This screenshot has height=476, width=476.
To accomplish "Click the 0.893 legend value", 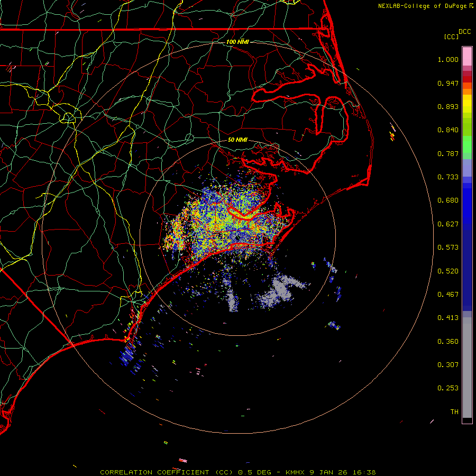I will [448, 106].
